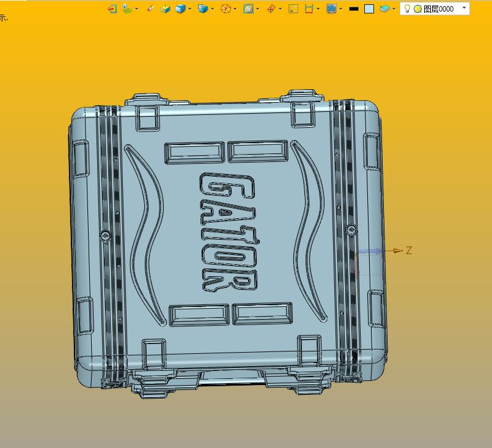Click the blue shaded cube display icon
The height and width of the screenshot is (448, 492).
point(180,9)
